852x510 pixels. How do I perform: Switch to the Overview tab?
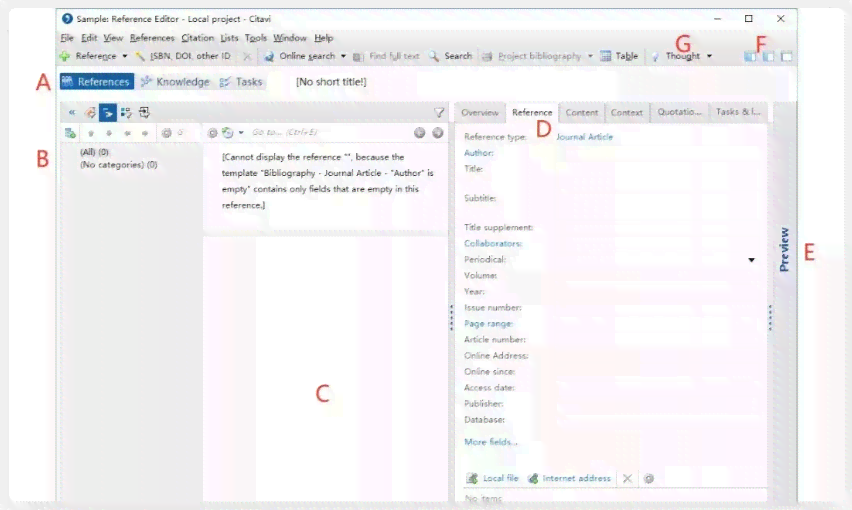480,112
